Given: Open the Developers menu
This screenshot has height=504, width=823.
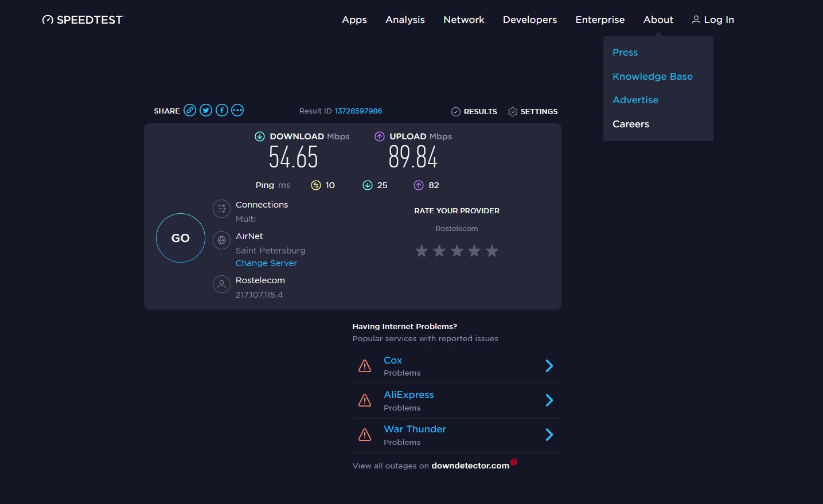Looking at the screenshot, I should [530, 20].
